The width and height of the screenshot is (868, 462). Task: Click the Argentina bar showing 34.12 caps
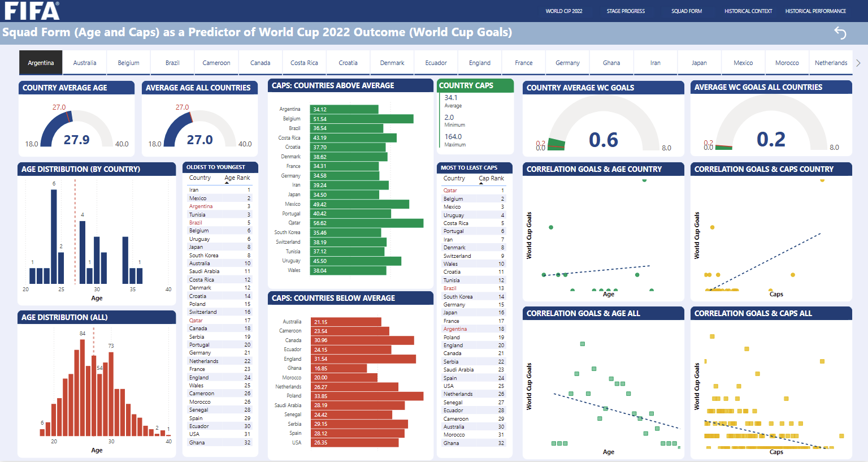[344, 109]
